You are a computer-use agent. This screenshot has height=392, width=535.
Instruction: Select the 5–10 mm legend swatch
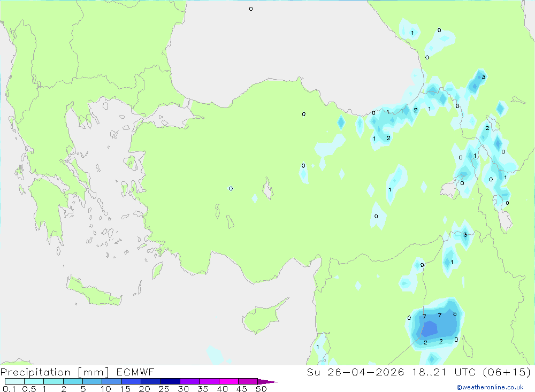pyautogui.click(x=92, y=381)
